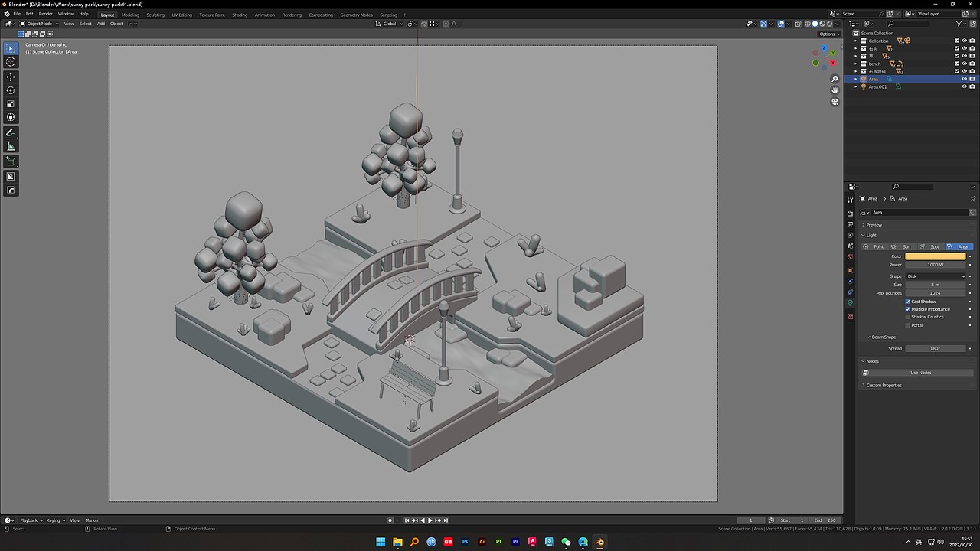Set light type to Point
This screenshot has height=551, width=980.
pyautogui.click(x=874, y=246)
